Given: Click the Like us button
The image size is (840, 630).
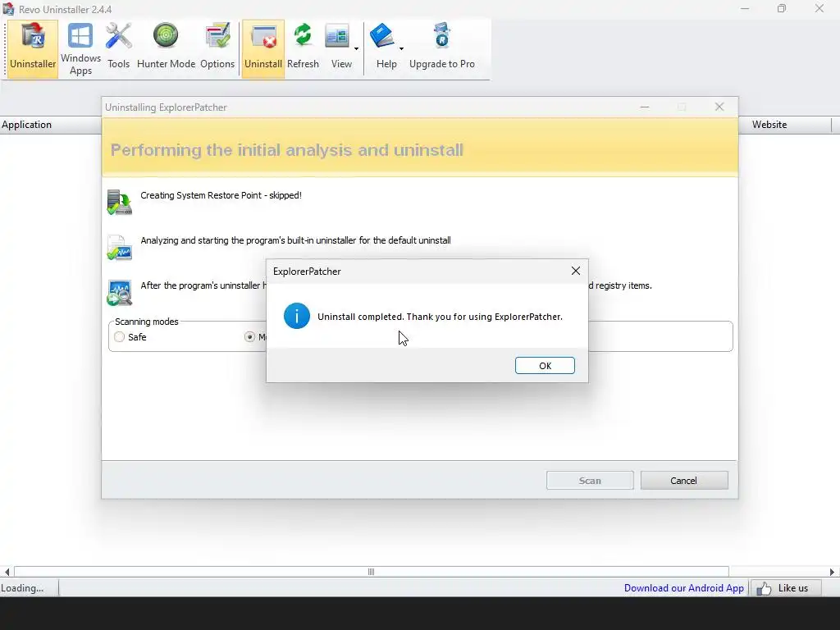Looking at the screenshot, I should [786, 588].
